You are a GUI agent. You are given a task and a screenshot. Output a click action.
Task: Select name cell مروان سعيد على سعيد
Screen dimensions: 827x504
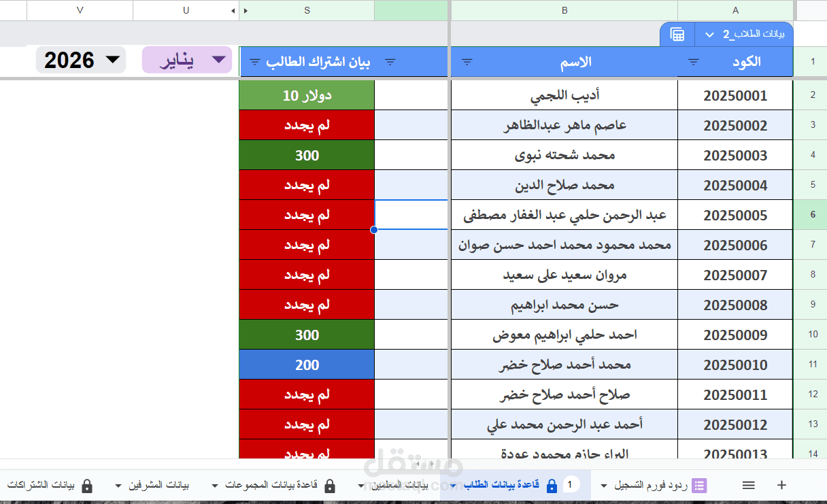(x=564, y=275)
